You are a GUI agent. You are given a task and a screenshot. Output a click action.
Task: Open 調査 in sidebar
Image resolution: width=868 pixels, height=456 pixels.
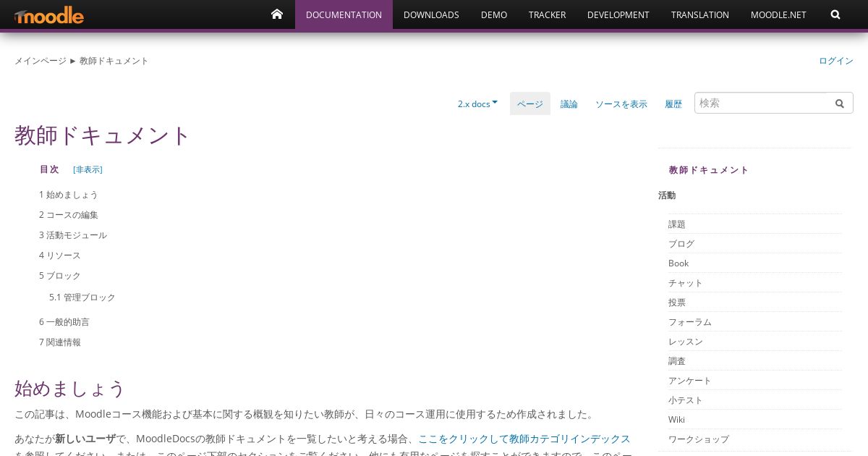[x=677, y=361]
